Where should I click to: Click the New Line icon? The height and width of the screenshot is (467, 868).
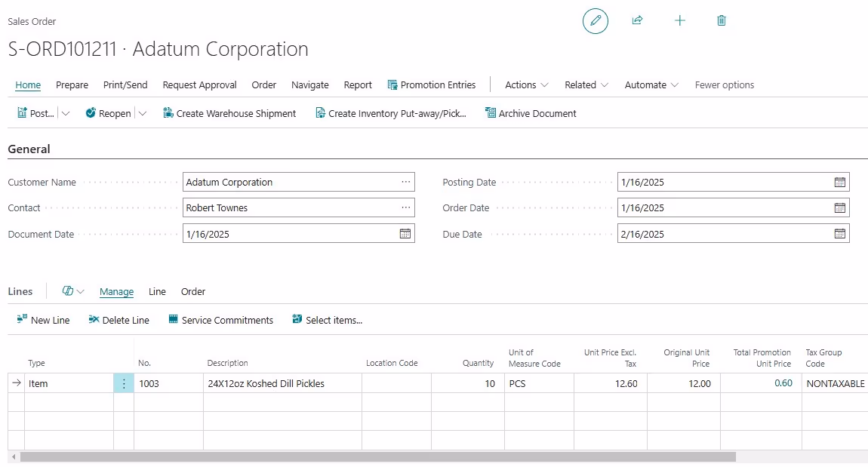(22, 319)
